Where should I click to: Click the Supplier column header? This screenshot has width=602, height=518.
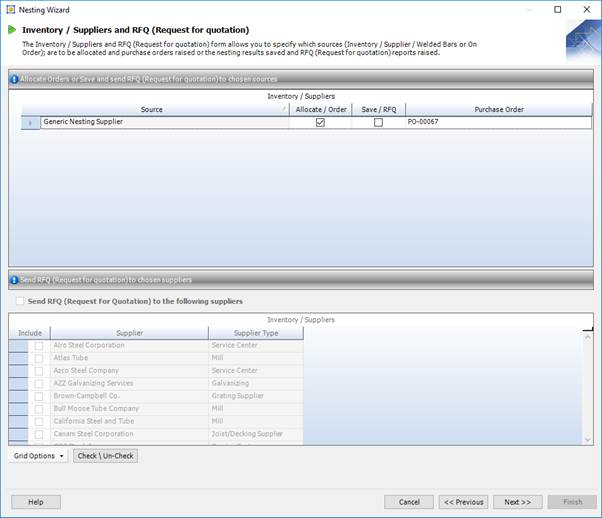coord(129,333)
